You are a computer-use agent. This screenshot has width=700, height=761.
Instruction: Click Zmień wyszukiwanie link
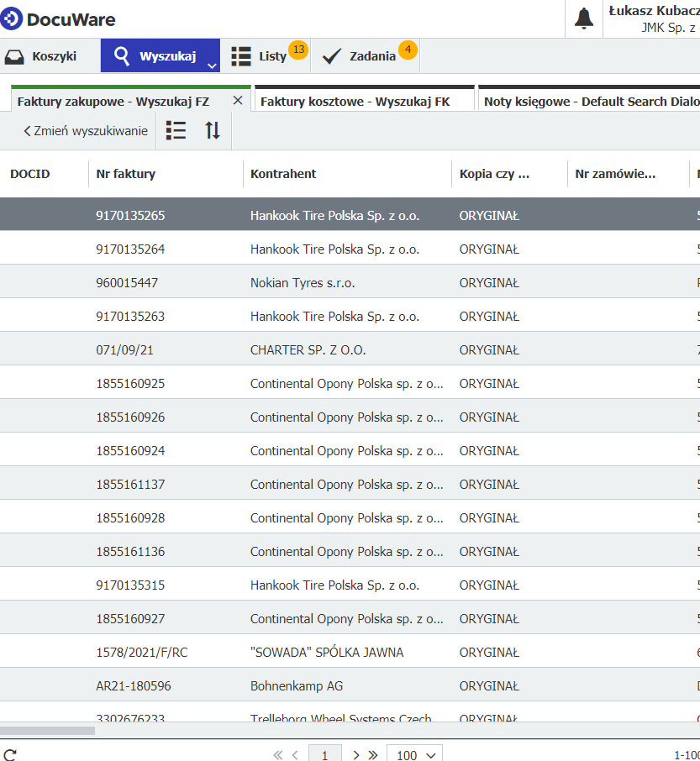(85, 131)
